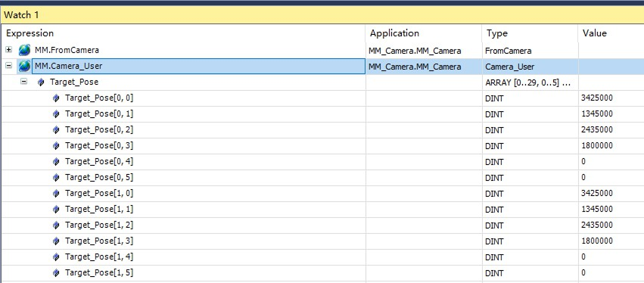Select the Watch 1 panel title

coord(21,15)
